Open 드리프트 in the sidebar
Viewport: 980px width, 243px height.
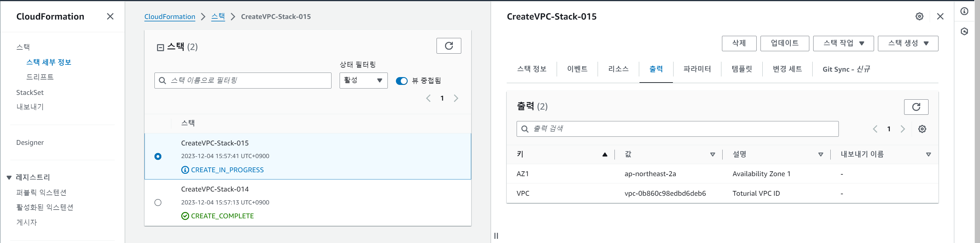(x=40, y=77)
